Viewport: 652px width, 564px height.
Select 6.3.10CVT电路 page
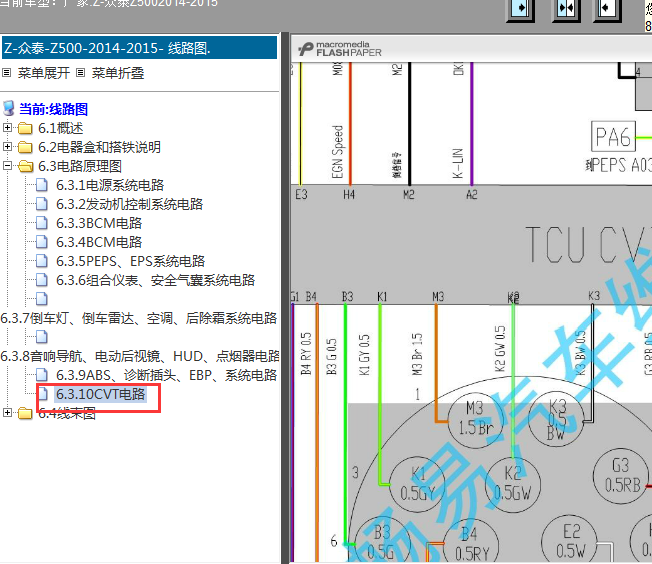coord(101,394)
